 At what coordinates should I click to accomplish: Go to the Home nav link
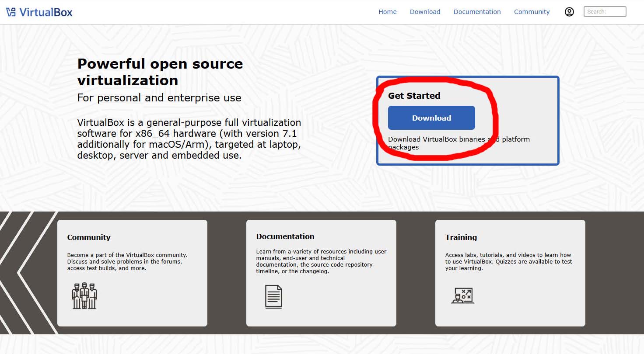388,12
